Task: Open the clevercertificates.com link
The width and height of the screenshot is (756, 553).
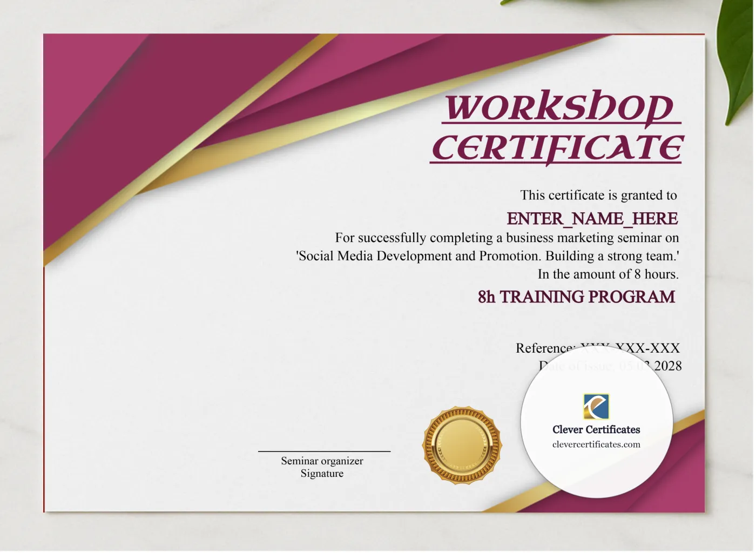Action: [x=596, y=444]
